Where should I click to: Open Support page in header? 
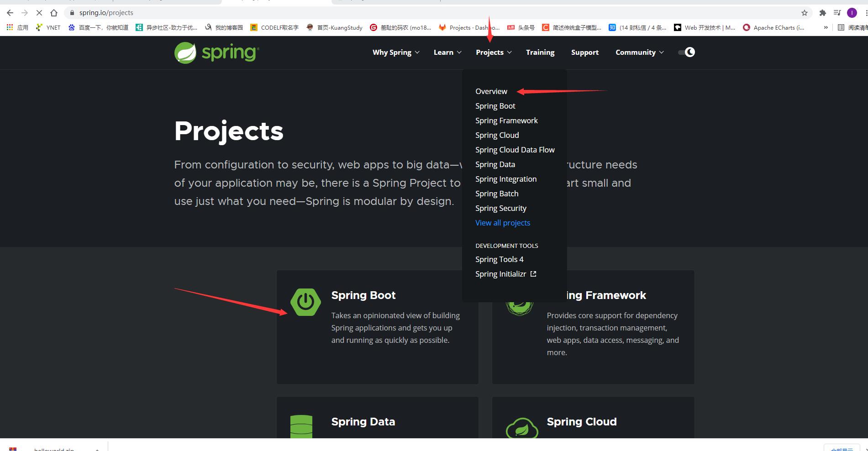585,52
